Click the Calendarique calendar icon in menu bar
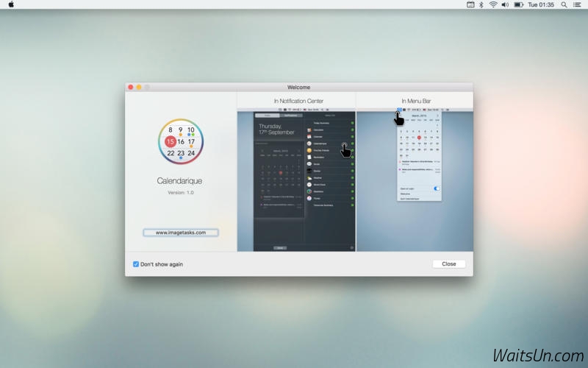Screen dimensions: 588x368 pyautogui.click(x=470, y=4)
